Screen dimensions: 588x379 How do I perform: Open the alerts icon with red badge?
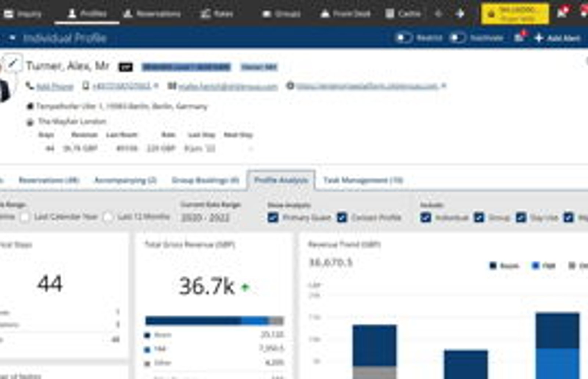[x=520, y=37]
